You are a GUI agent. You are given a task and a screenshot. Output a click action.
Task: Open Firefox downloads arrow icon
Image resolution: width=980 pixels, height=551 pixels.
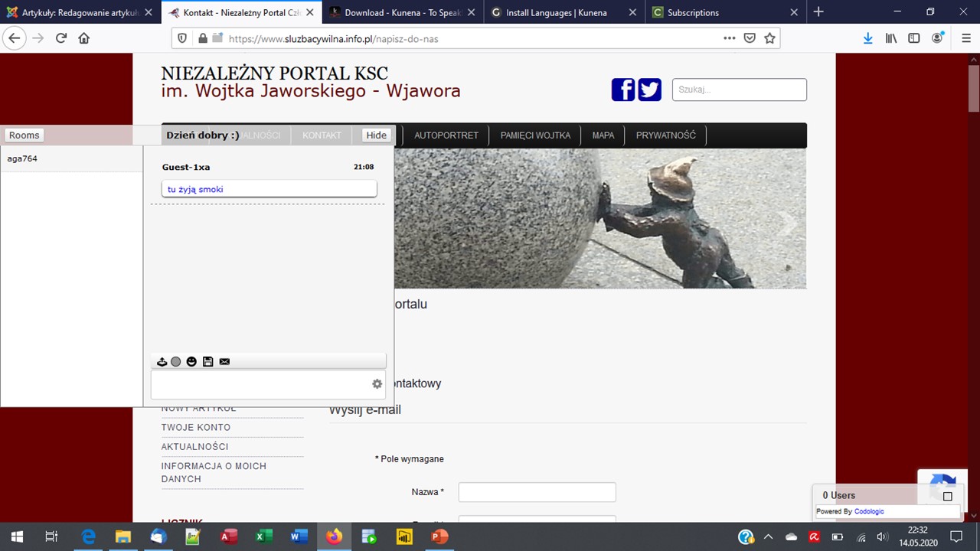click(x=867, y=38)
